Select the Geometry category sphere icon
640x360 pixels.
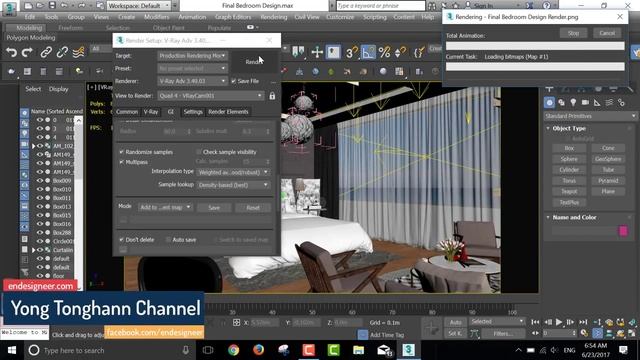[x=549, y=102]
